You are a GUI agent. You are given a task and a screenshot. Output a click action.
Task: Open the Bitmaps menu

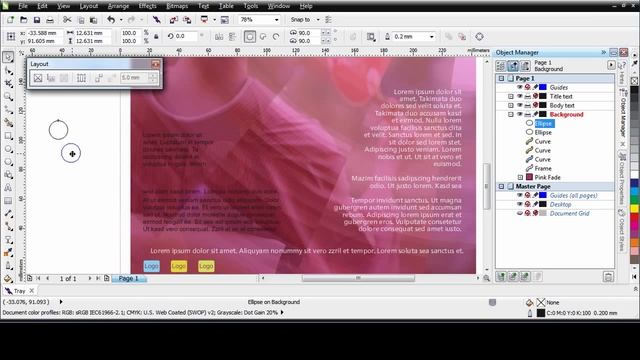point(177,6)
